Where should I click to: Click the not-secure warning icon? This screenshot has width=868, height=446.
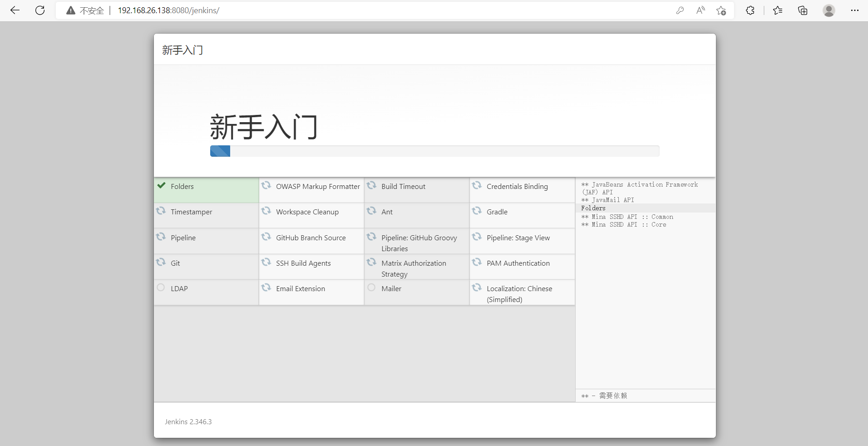coord(71,10)
